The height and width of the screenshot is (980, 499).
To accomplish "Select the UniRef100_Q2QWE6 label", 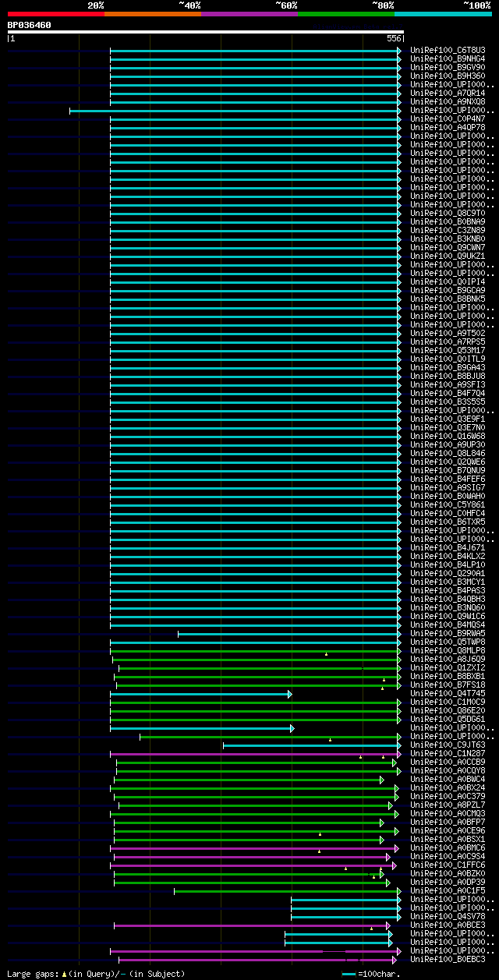I will click(x=448, y=462).
